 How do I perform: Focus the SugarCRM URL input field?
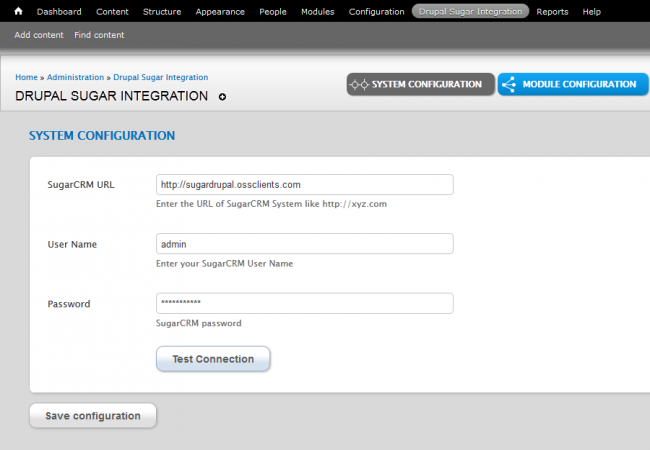tap(305, 184)
